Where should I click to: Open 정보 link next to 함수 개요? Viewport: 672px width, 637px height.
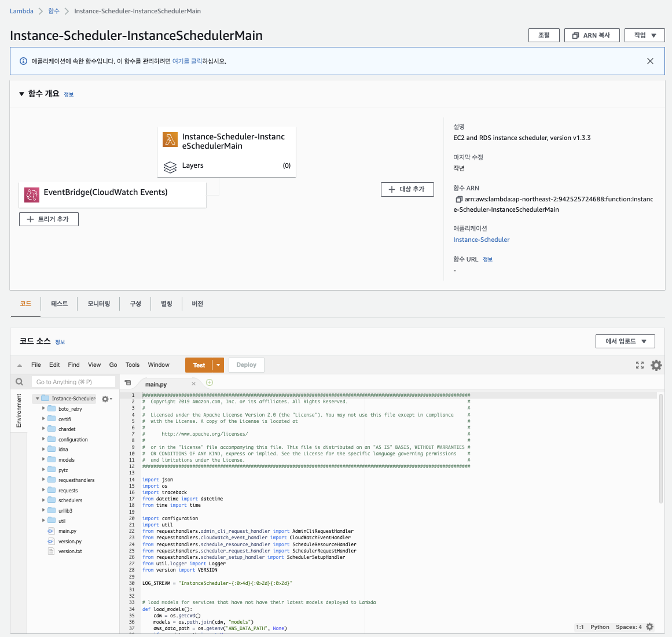(x=68, y=95)
